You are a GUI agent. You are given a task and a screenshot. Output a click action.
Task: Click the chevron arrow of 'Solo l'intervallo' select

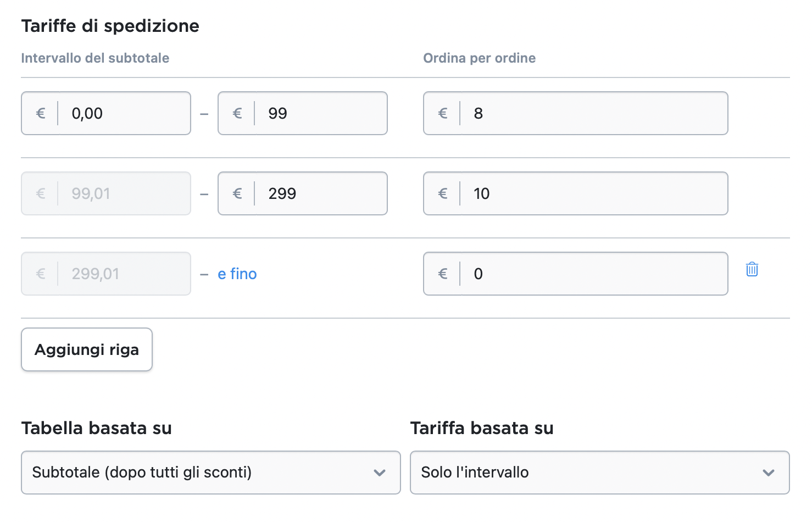768,473
